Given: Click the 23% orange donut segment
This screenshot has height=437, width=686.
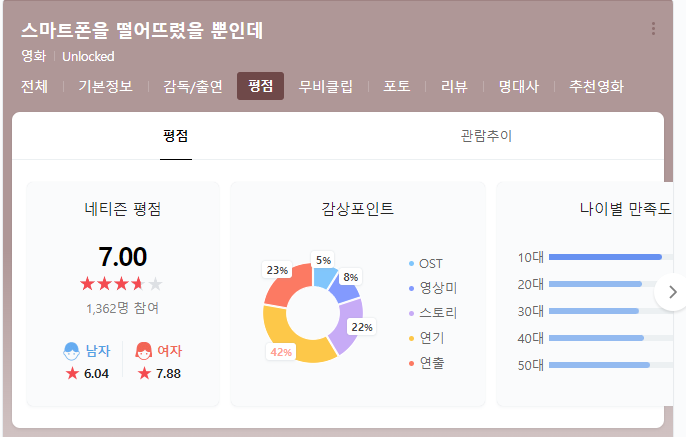Looking at the screenshot, I should [289, 287].
